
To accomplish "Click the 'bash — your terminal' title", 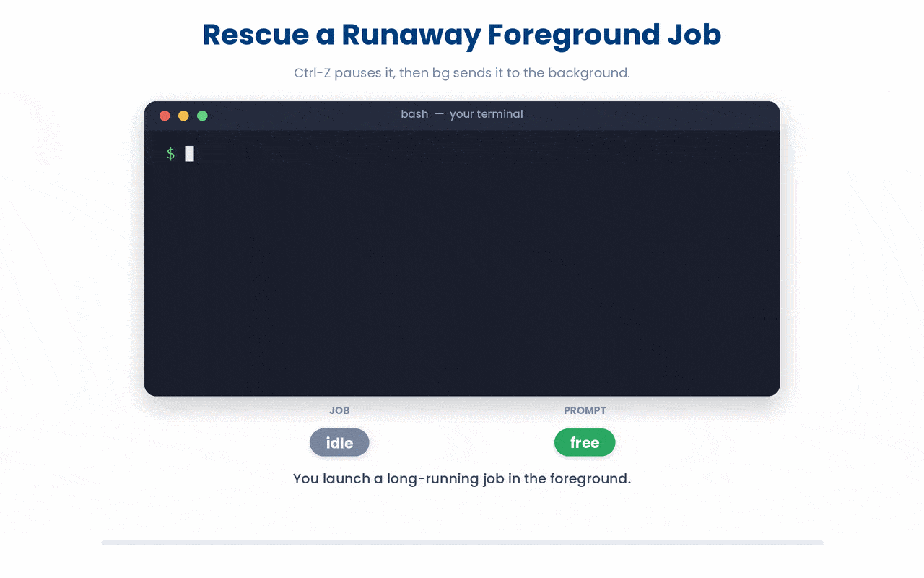I will [462, 114].
